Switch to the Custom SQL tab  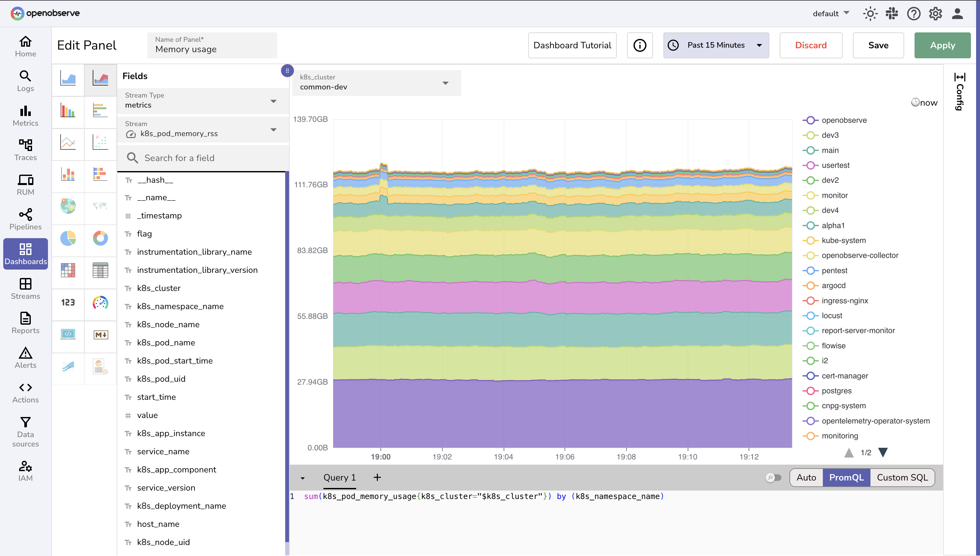903,477
